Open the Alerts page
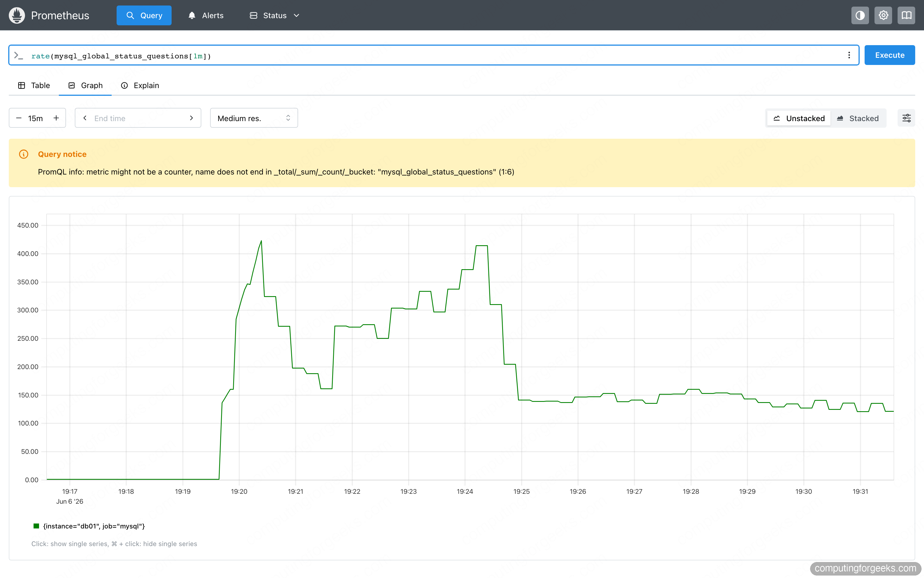924x578 pixels. [x=206, y=15]
